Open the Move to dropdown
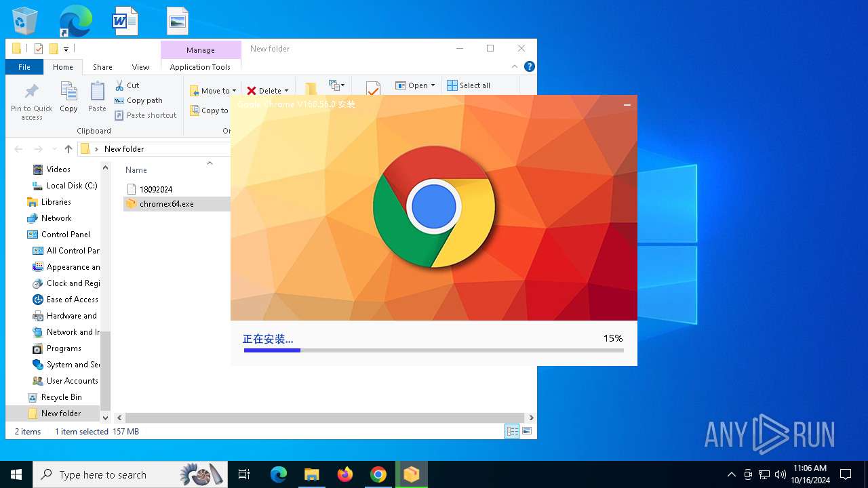 (213, 91)
